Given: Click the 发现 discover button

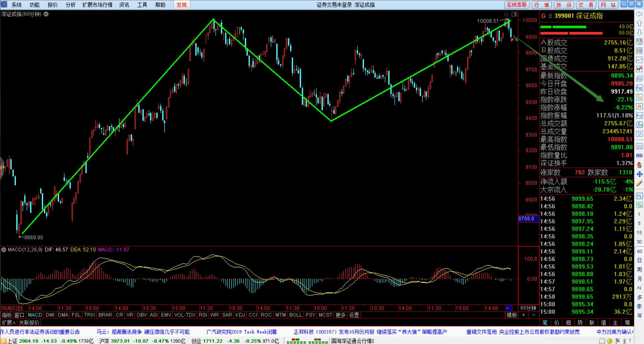Looking at the screenshot, I should point(182,5).
